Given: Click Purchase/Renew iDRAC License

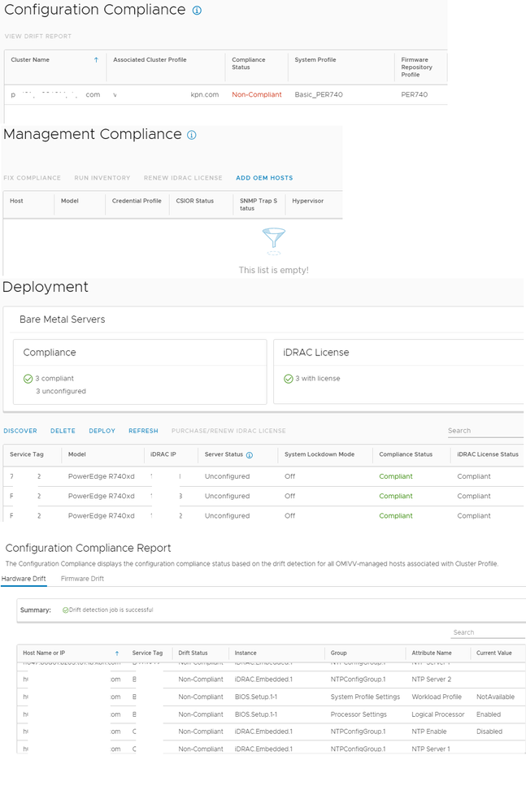Looking at the screenshot, I should 228,431.
